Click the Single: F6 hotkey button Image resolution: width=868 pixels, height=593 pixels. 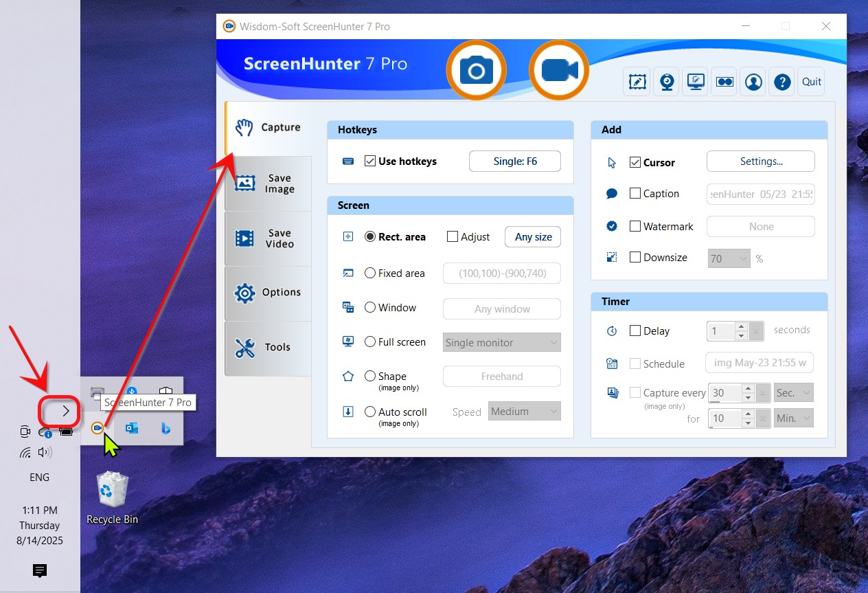pos(514,161)
